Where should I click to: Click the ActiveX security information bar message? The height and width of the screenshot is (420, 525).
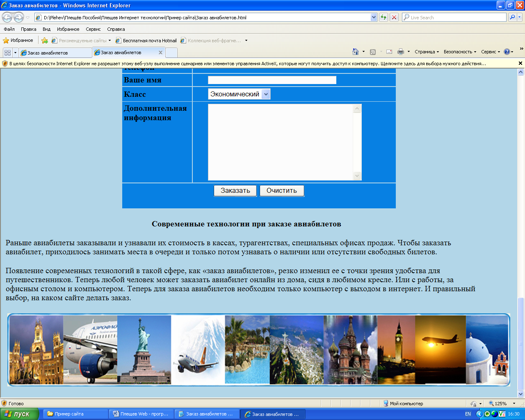[248, 64]
